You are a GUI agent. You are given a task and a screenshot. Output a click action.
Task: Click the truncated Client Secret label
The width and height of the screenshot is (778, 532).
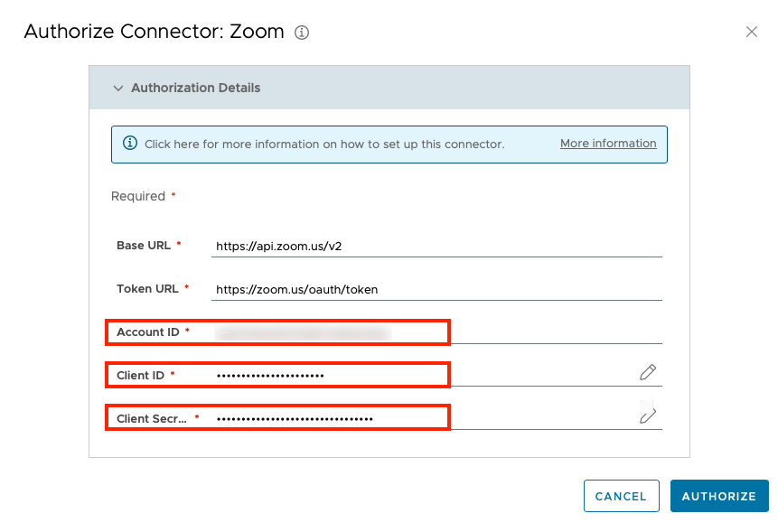coord(152,419)
